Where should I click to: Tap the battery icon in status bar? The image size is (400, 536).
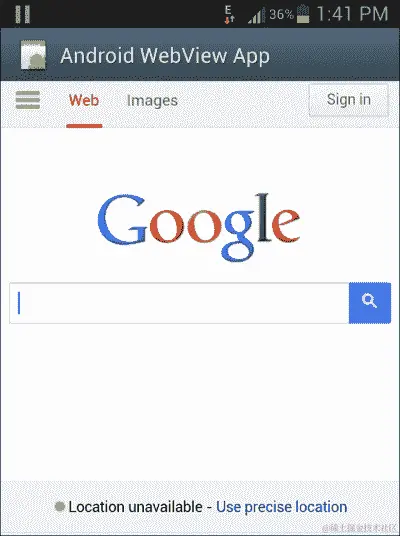tap(303, 14)
